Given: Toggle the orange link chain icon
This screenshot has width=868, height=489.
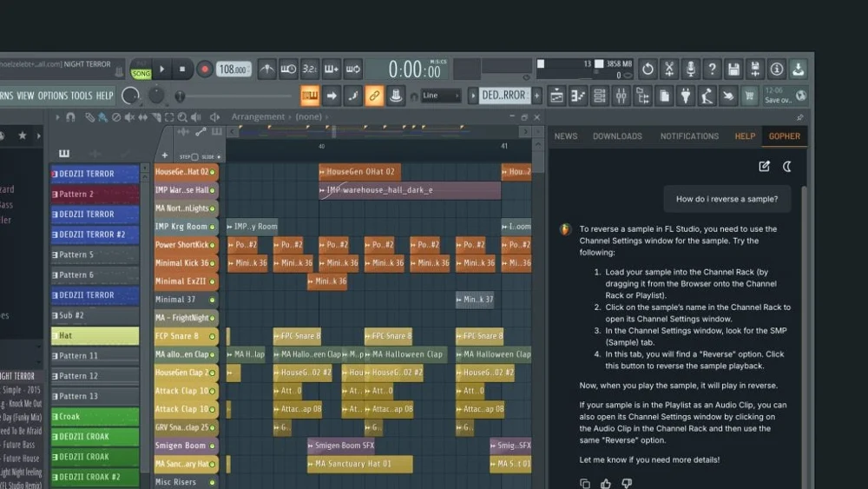Looking at the screenshot, I should (374, 96).
